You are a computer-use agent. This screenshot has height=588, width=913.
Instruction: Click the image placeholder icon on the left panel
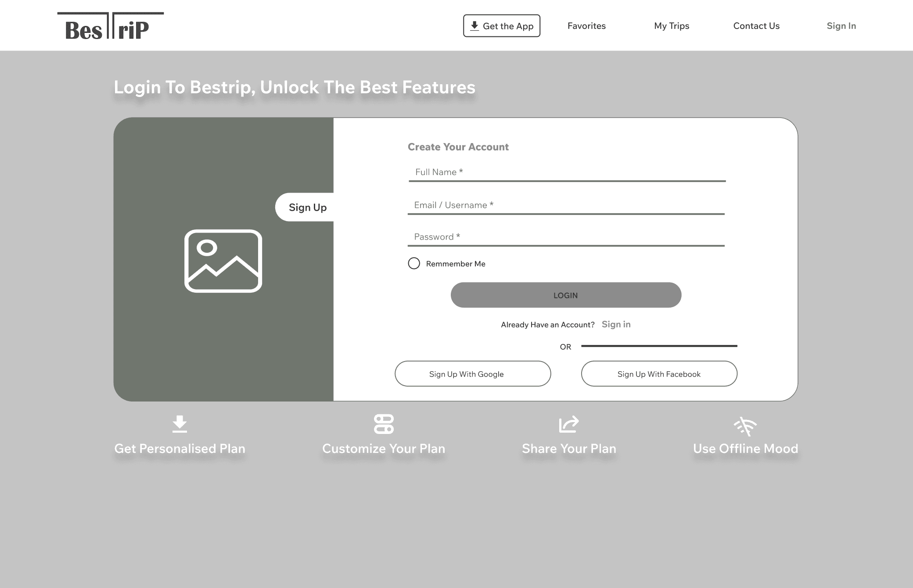pos(223,260)
